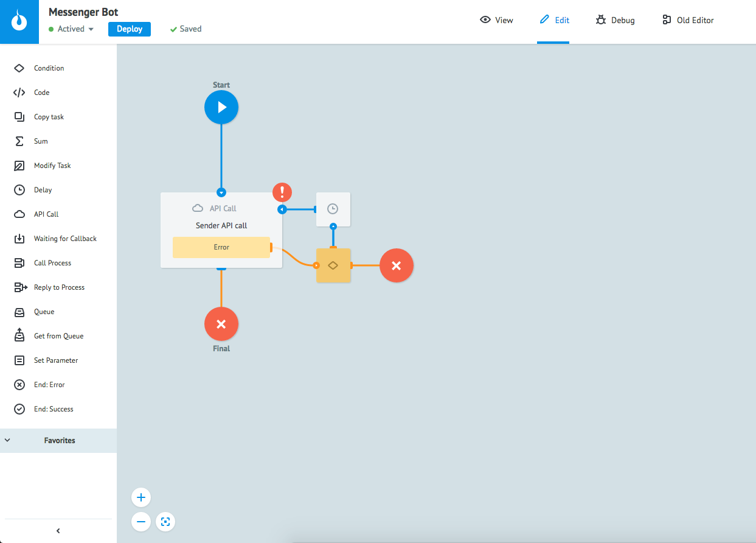Pick the Code block icon
This screenshot has width=756, height=543.
[19, 93]
